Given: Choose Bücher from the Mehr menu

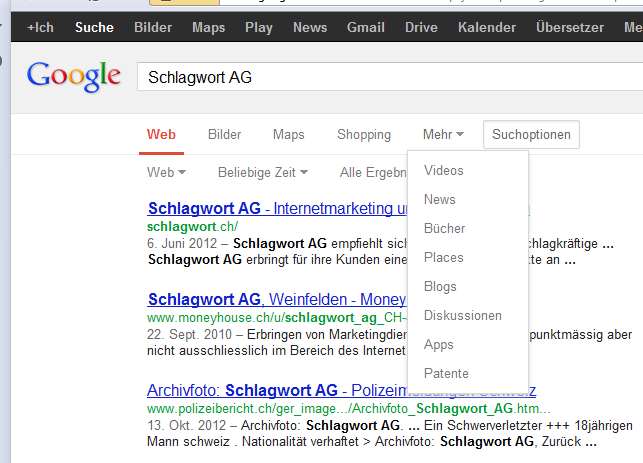Looking at the screenshot, I should [x=445, y=228].
